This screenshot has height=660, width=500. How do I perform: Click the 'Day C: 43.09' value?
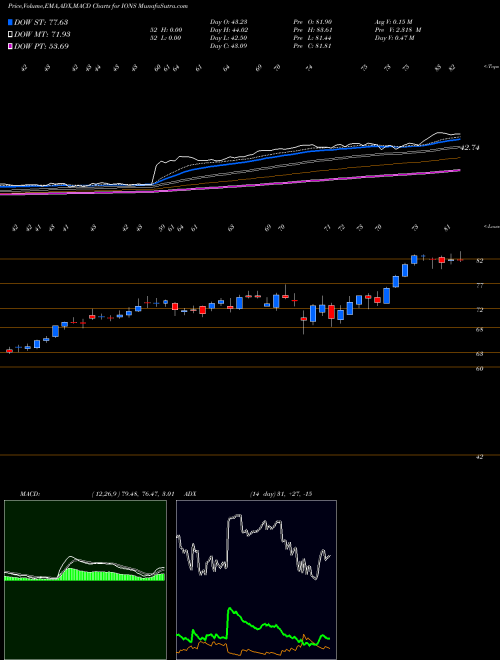pyautogui.click(x=228, y=46)
